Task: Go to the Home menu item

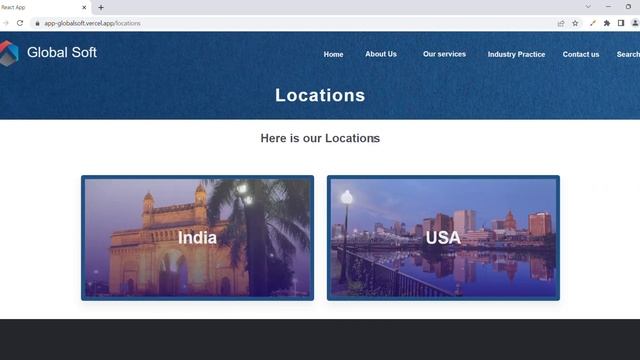Action: tap(333, 54)
